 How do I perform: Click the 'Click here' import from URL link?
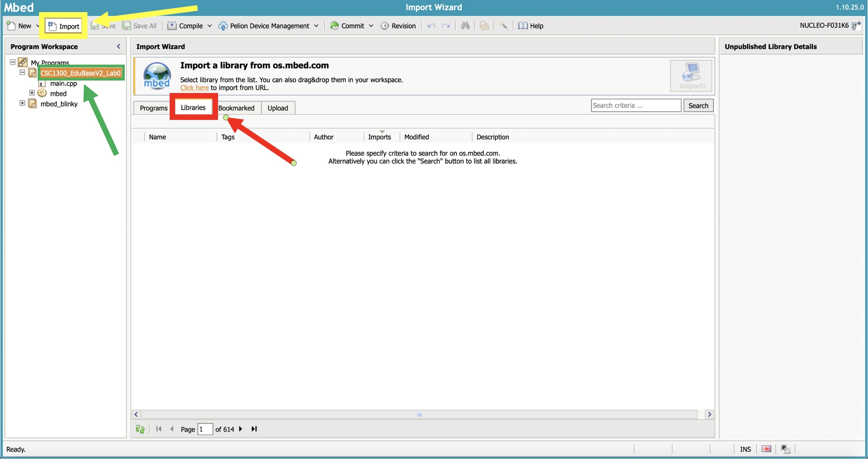coord(194,88)
